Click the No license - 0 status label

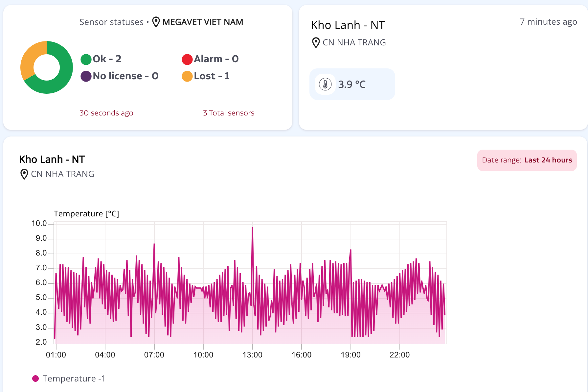[126, 76]
